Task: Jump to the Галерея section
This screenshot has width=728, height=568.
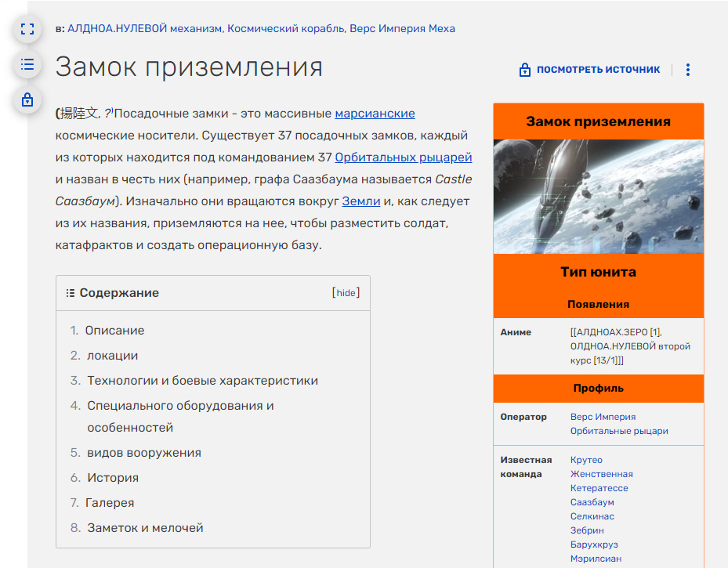Action: [x=110, y=503]
